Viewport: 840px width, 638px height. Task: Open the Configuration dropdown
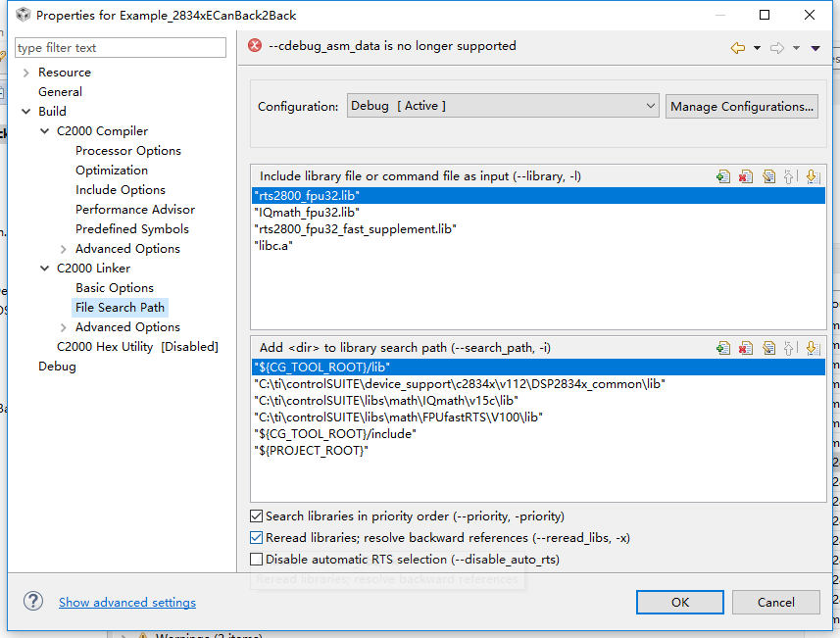503,106
